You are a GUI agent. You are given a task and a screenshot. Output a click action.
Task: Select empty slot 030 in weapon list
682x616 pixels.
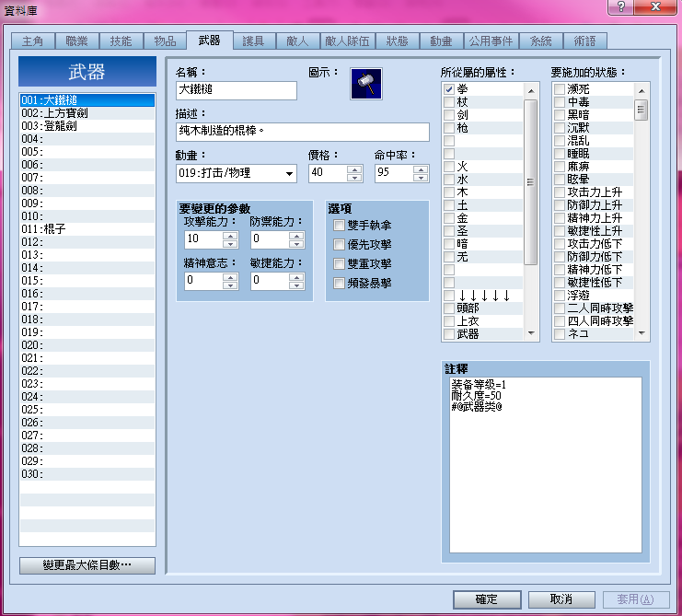pyautogui.click(x=87, y=474)
